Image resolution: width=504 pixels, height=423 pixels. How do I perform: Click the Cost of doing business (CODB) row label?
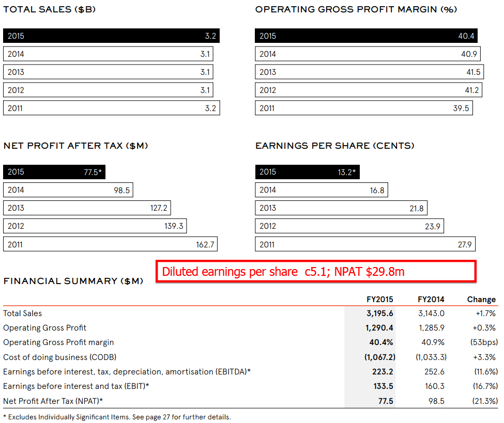tap(60, 357)
